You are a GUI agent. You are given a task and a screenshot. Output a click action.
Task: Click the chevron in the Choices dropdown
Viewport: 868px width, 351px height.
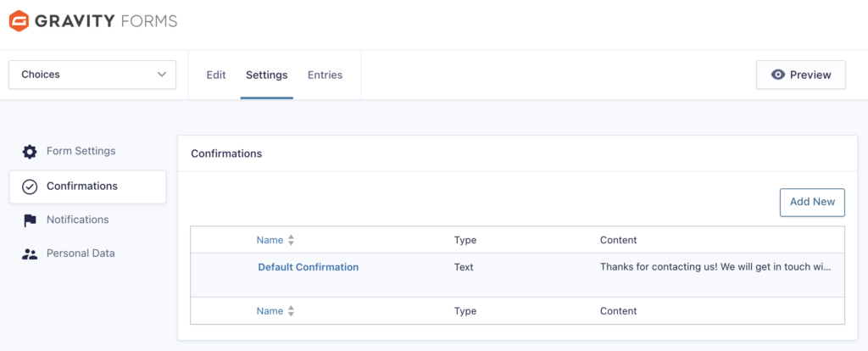pos(162,75)
